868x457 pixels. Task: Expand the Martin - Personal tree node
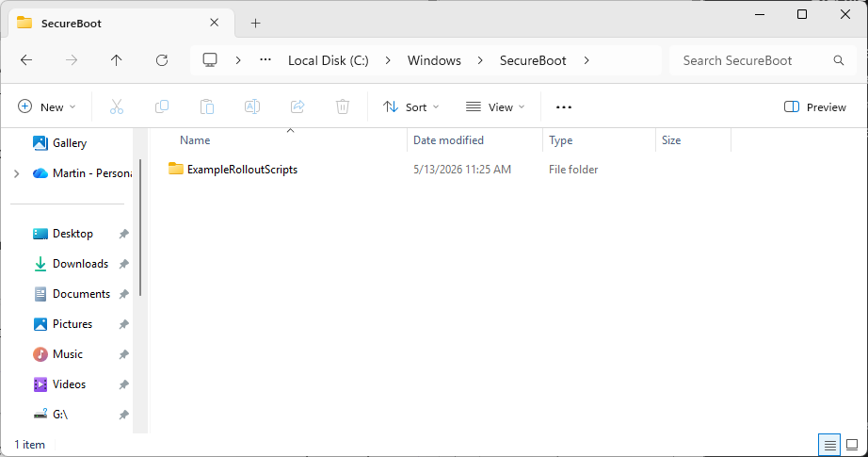(x=17, y=173)
